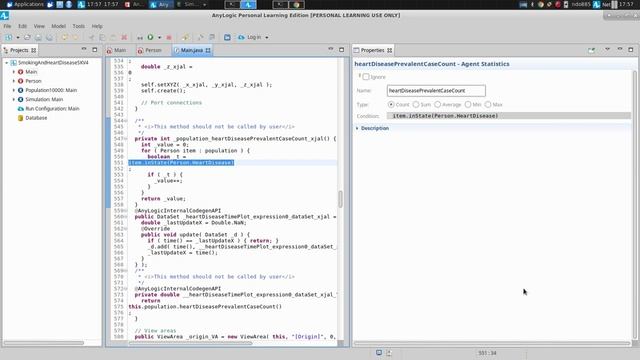Switch to the Person editor tab
640x360 pixels.
pyautogui.click(x=150, y=50)
